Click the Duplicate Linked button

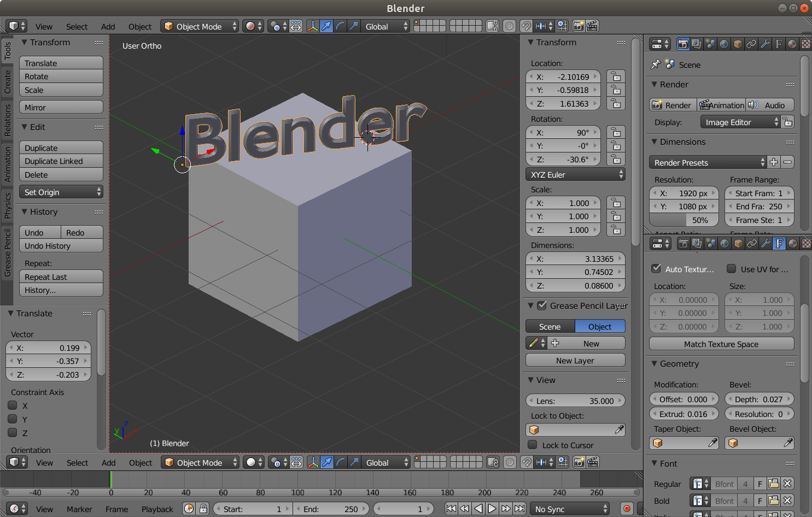(x=61, y=161)
